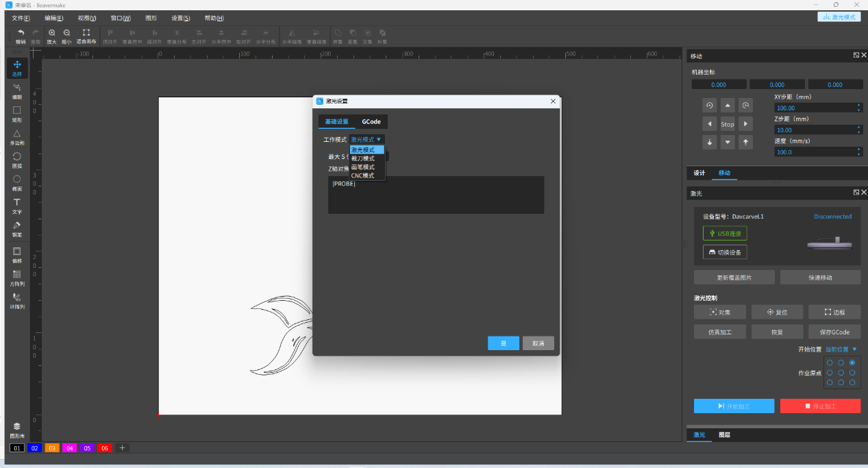The image size is (868, 468).
Task: Select the 矩形 rectangle tool
Action: (17, 113)
